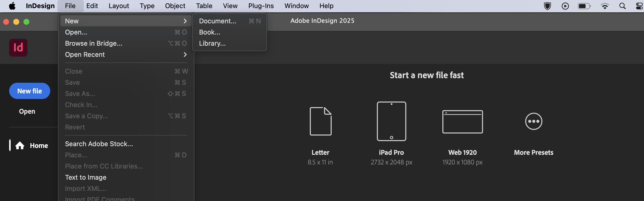The height and width of the screenshot is (201, 644).
Task: Open the Plug-Ins menu
Action: (x=261, y=6)
